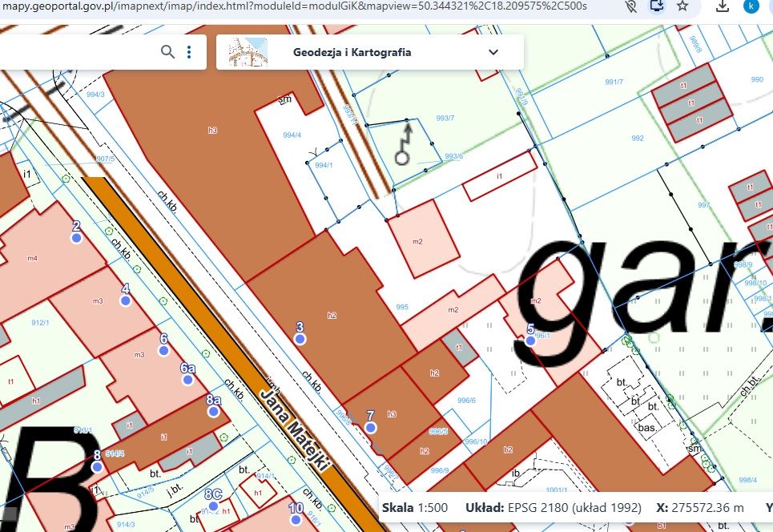This screenshot has width=773, height=532.
Task: Expand the Geodezja i Kartografia dropdown chevron
Action: pyautogui.click(x=493, y=52)
